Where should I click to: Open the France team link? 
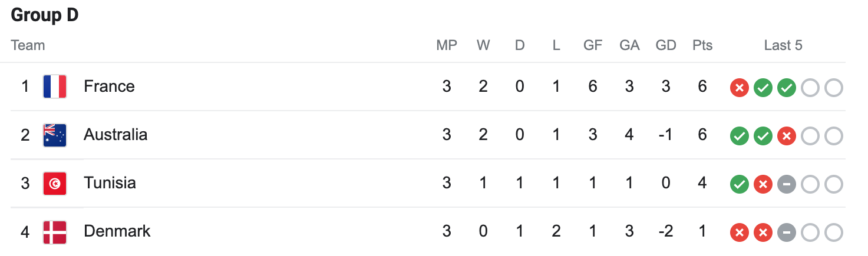click(109, 87)
